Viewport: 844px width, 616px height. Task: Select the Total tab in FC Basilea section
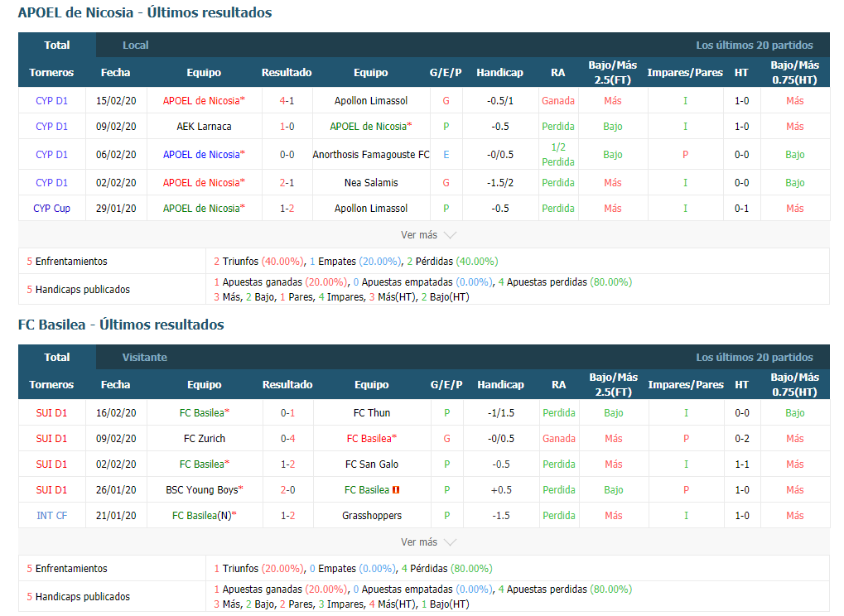click(x=57, y=357)
